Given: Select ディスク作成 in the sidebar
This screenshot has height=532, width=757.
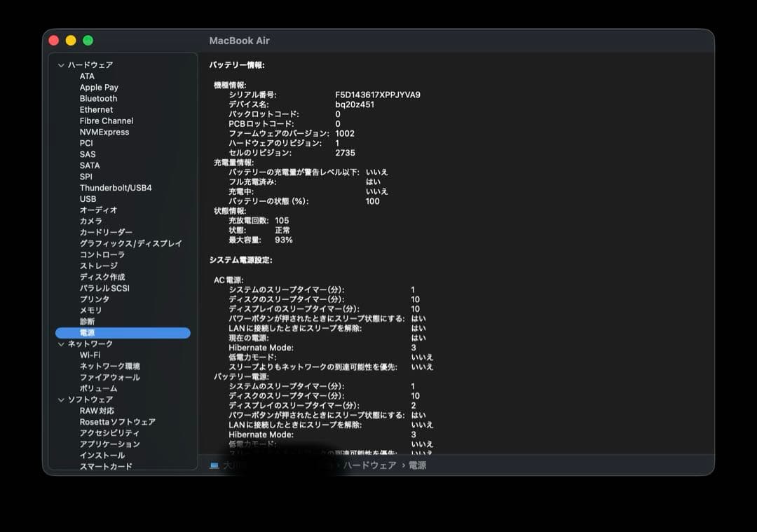Looking at the screenshot, I should [102, 277].
